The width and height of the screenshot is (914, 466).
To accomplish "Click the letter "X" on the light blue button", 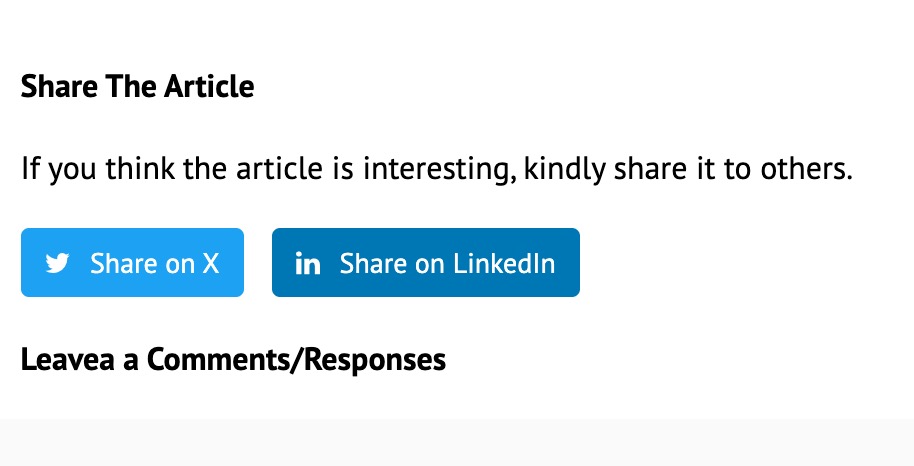I will 209,264.
